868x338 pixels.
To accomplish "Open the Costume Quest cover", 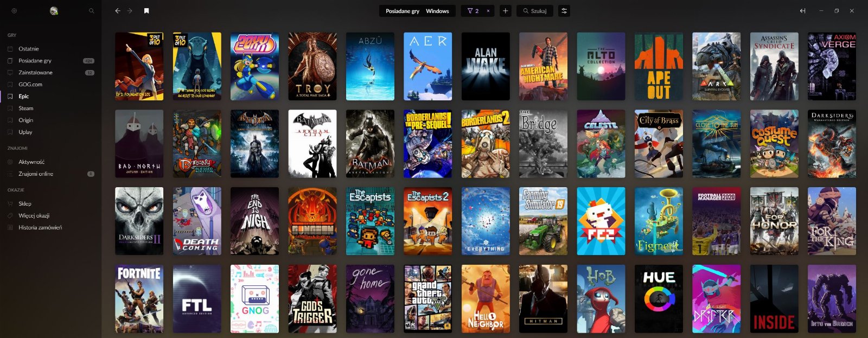I will (x=774, y=144).
